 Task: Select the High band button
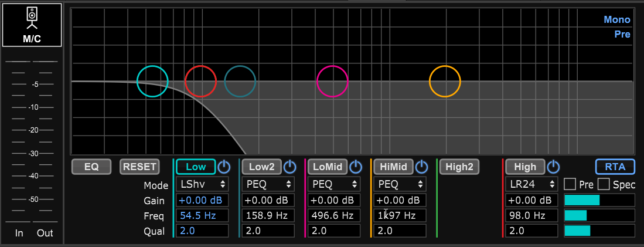tap(525, 167)
